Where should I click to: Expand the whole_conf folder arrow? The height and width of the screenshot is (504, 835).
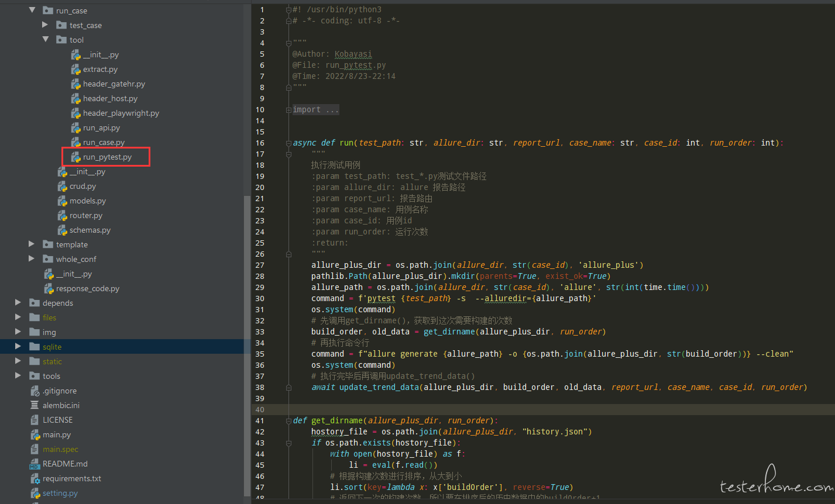[x=32, y=258]
